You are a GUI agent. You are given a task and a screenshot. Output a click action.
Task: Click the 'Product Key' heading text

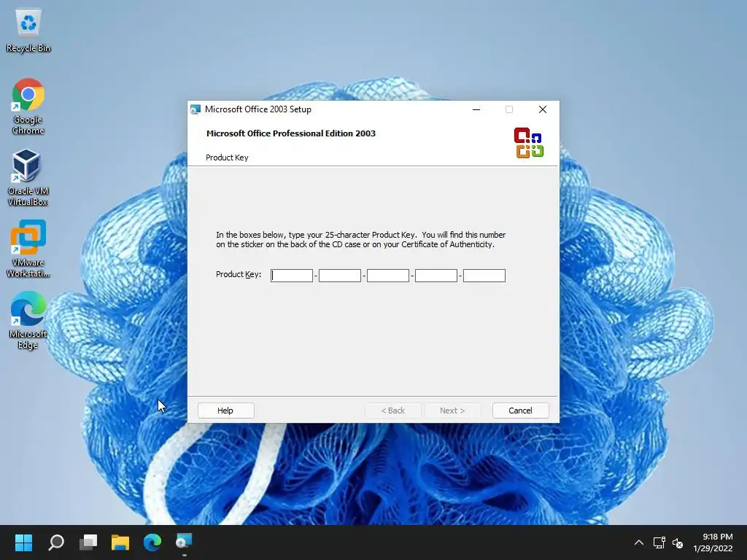tap(227, 157)
